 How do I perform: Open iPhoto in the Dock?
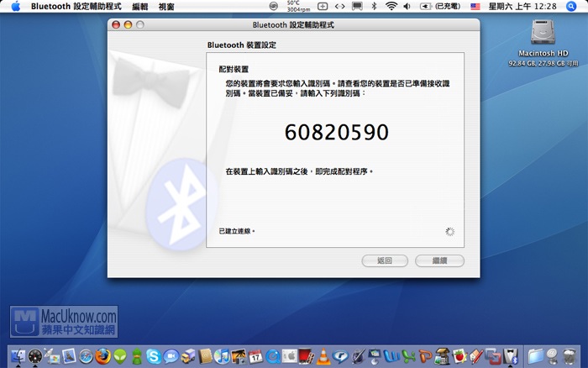[239, 356]
